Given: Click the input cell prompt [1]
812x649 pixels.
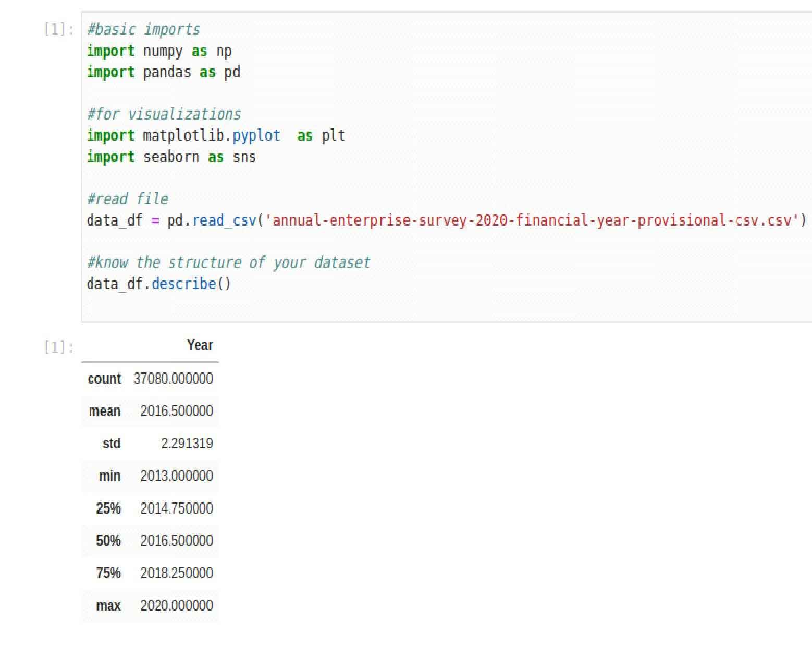Looking at the screenshot, I should [x=58, y=30].
